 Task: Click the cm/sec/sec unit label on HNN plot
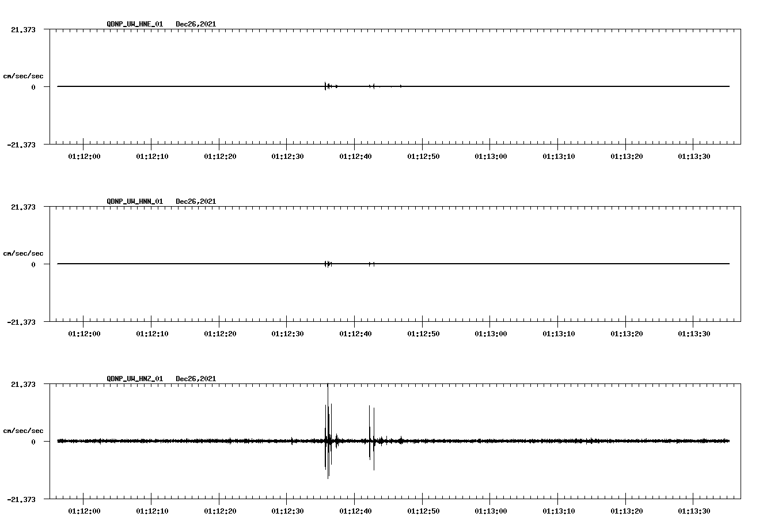point(23,253)
